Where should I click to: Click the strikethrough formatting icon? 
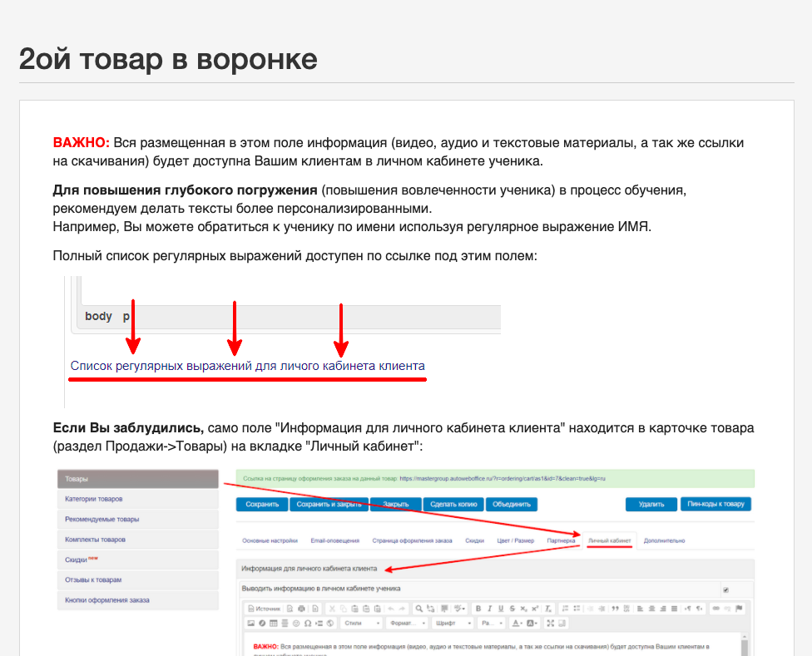click(x=512, y=609)
